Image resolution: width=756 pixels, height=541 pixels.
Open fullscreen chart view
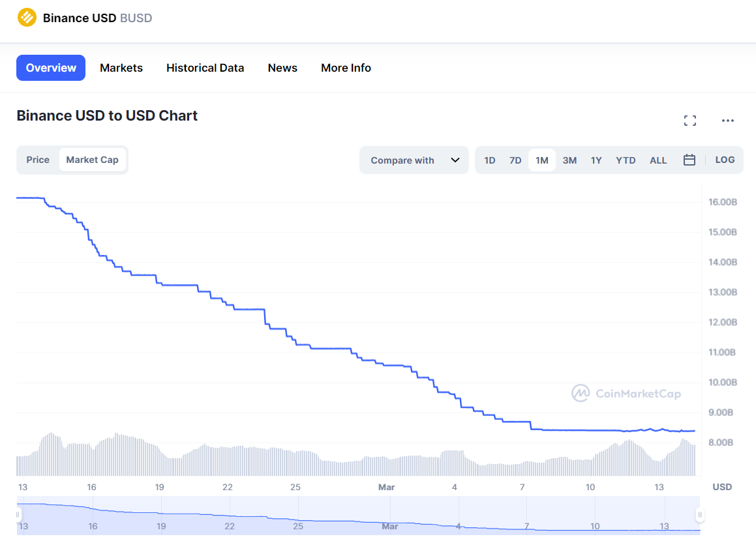(x=689, y=121)
